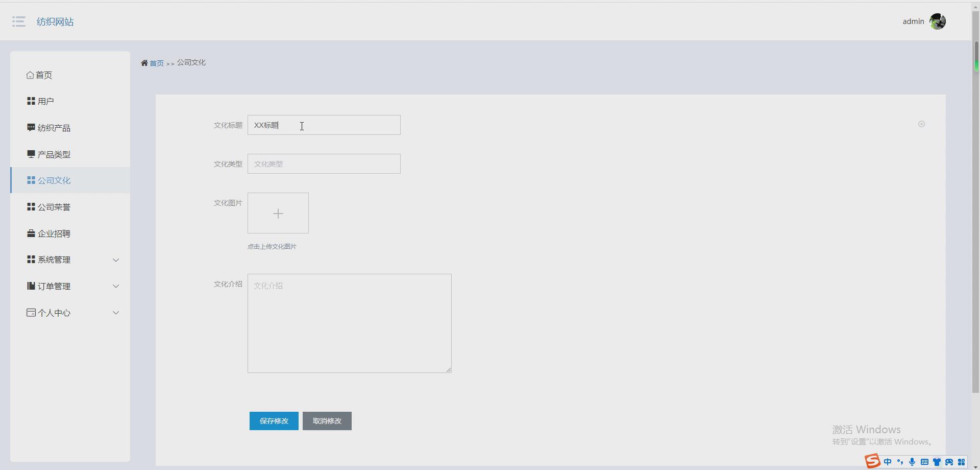The image size is (980, 470).
Task: Open Sogou skin shirt icon
Action: (x=937, y=462)
